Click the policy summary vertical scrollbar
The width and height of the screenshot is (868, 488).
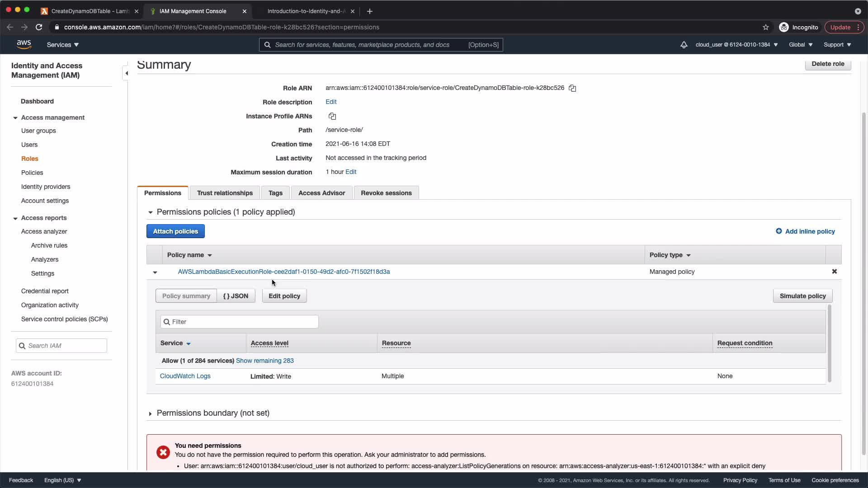coord(829,343)
